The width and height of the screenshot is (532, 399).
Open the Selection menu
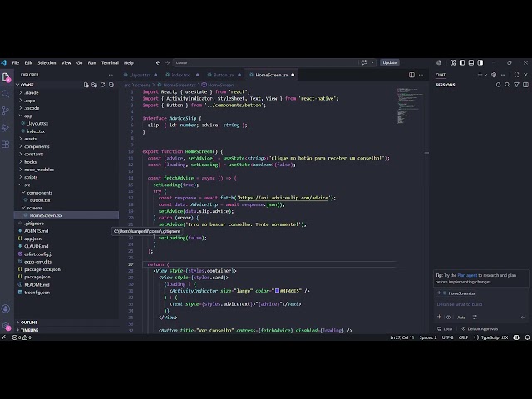point(47,63)
